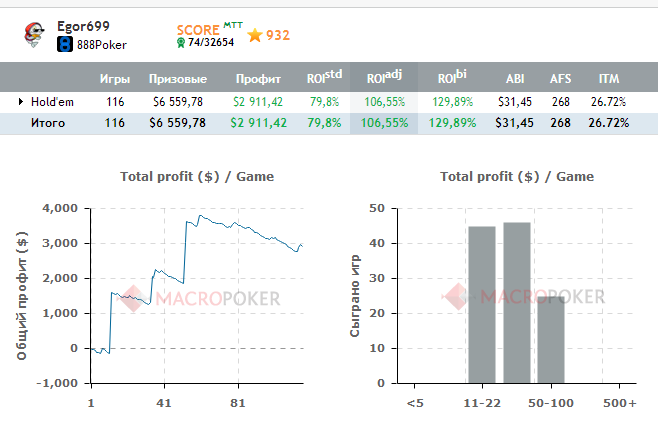Sort by Профит column header

[257, 79]
